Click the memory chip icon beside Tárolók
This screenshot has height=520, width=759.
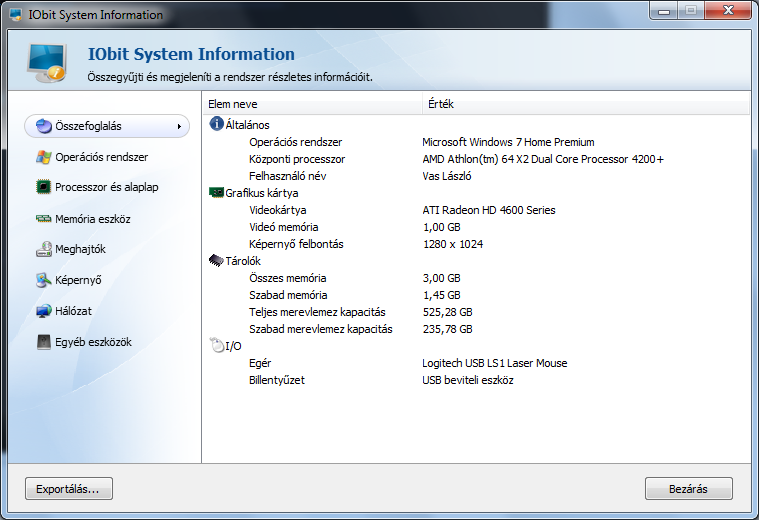[216, 260]
